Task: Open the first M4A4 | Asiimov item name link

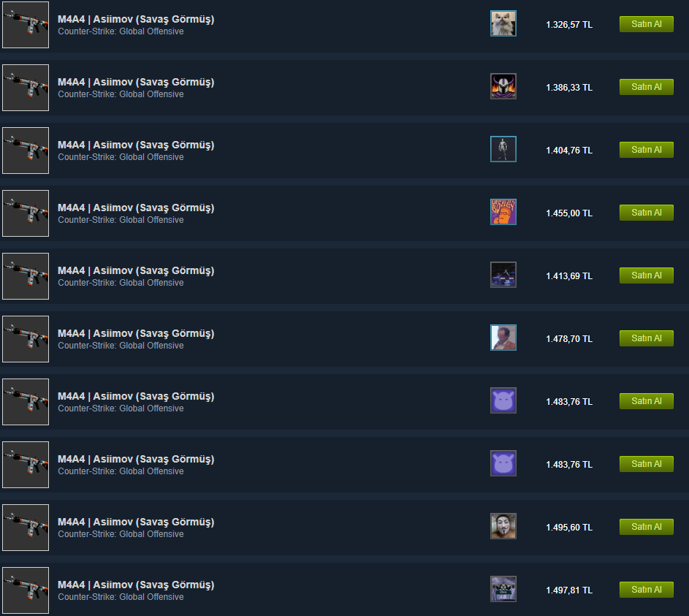Action: 136,19
